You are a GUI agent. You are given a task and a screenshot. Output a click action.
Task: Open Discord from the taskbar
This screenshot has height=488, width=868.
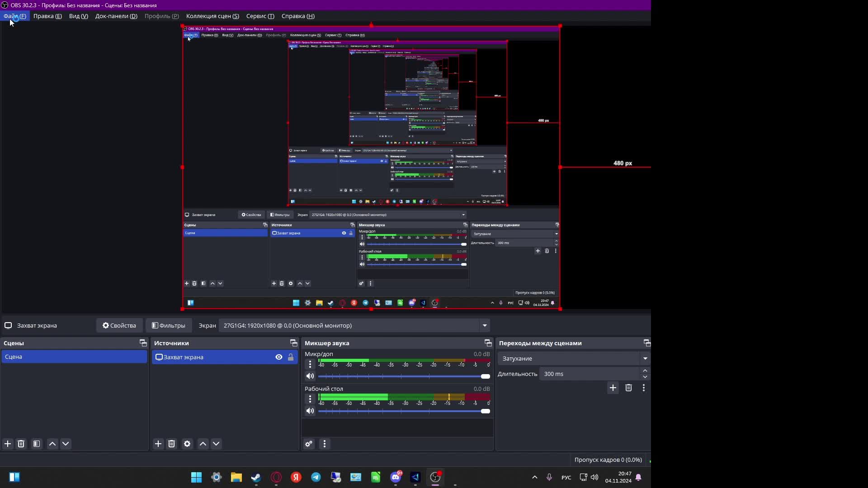[x=396, y=477]
